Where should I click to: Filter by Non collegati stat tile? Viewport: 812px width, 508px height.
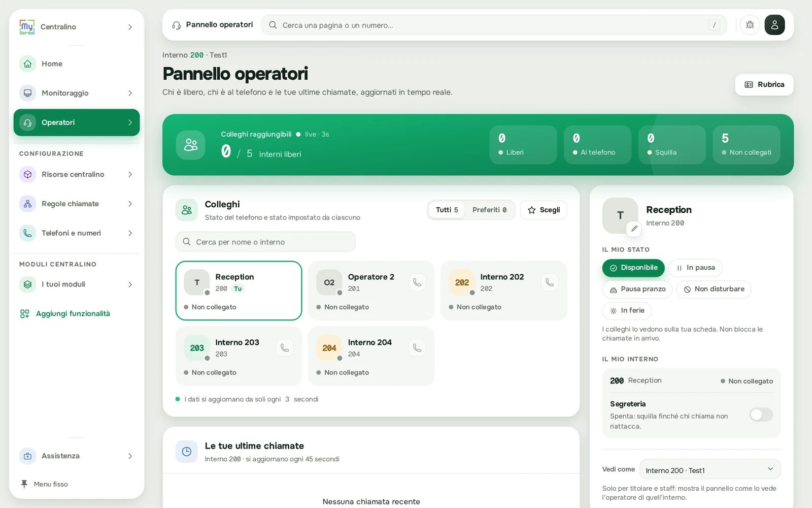[x=747, y=145]
